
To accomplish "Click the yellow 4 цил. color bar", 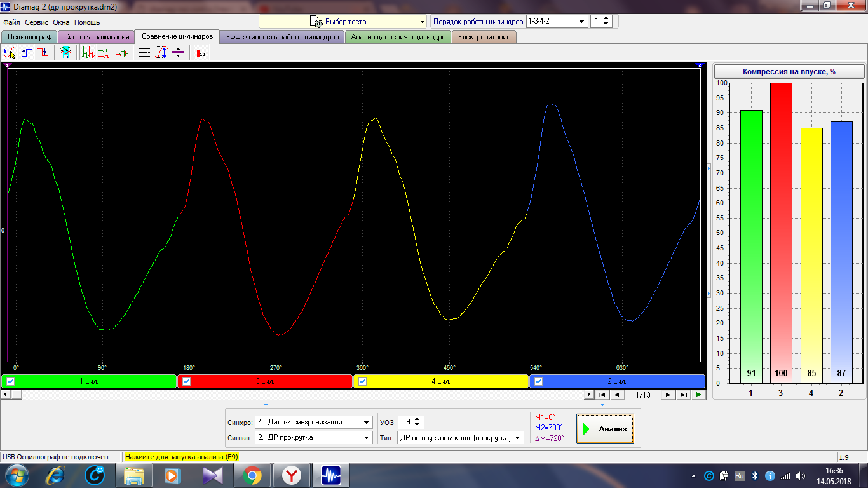I will click(441, 381).
